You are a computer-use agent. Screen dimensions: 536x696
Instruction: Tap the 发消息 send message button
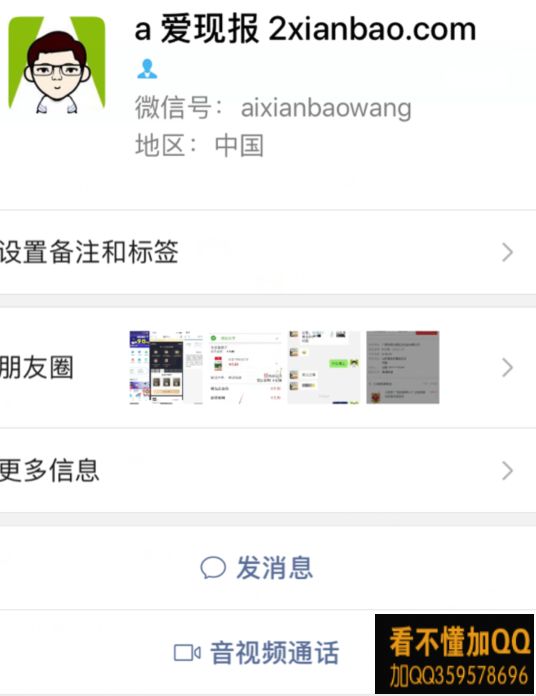click(268, 568)
